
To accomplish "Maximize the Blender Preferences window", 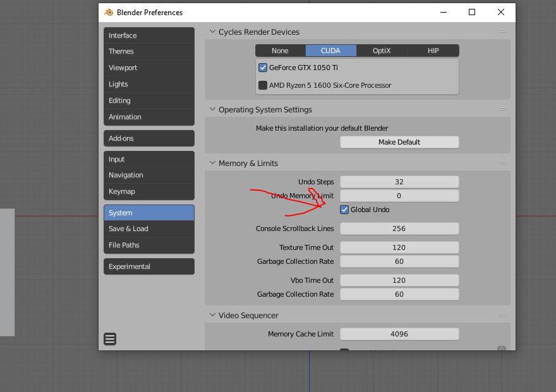I will coord(472,13).
